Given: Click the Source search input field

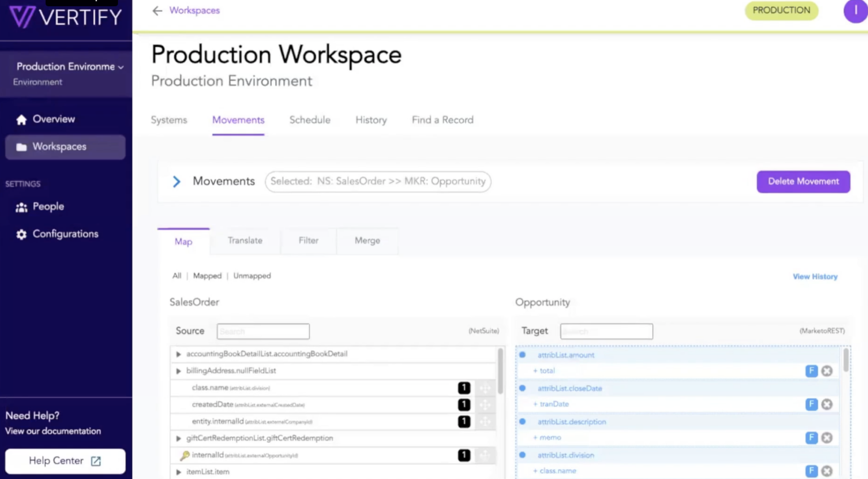Looking at the screenshot, I should tap(263, 332).
